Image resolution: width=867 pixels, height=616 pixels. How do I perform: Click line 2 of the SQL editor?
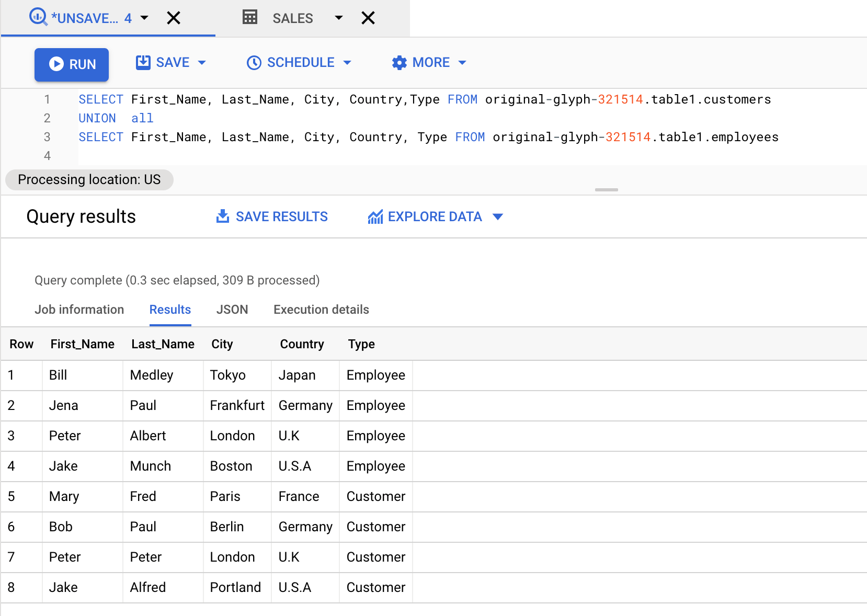click(116, 118)
